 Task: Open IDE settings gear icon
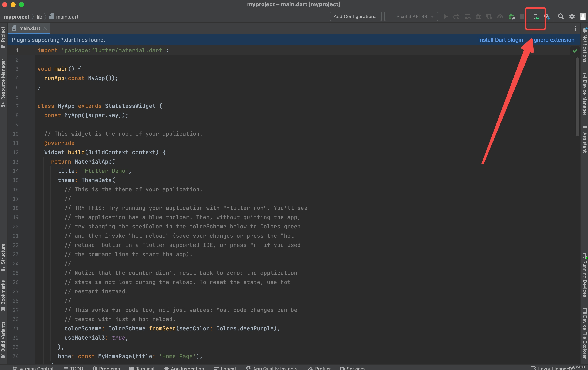[x=572, y=17]
